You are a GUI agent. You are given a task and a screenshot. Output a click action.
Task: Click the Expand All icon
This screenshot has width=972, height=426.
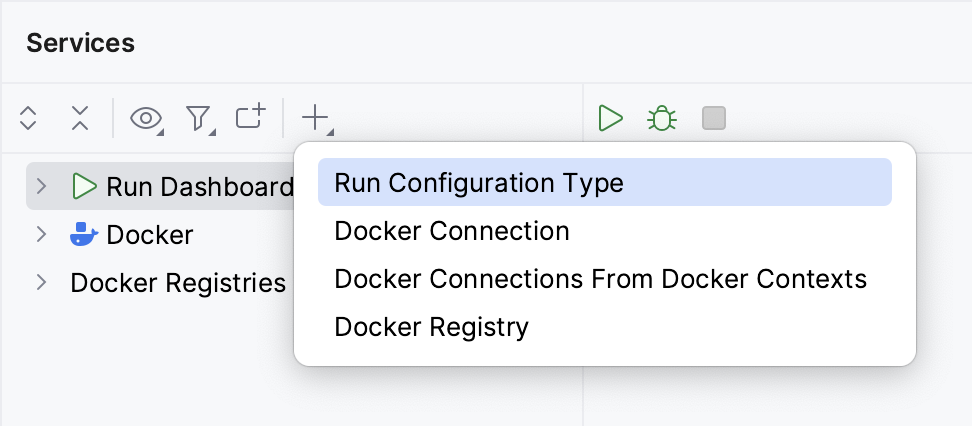click(x=28, y=119)
